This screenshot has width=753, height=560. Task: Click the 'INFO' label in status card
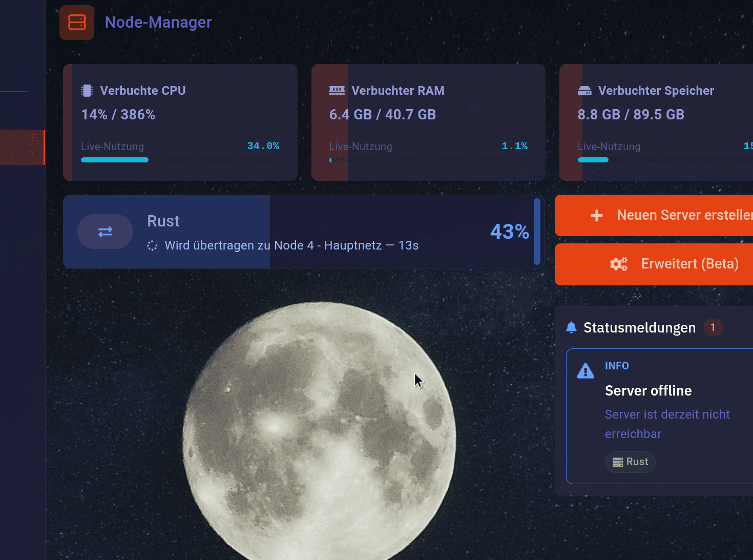(x=617, y=366)
